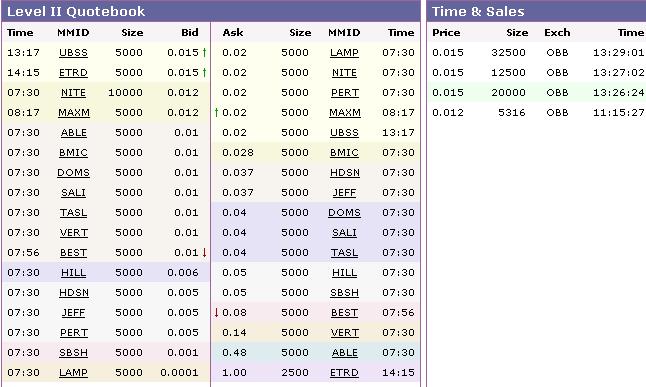Click the 2500 ask size value

pos(295,373)
